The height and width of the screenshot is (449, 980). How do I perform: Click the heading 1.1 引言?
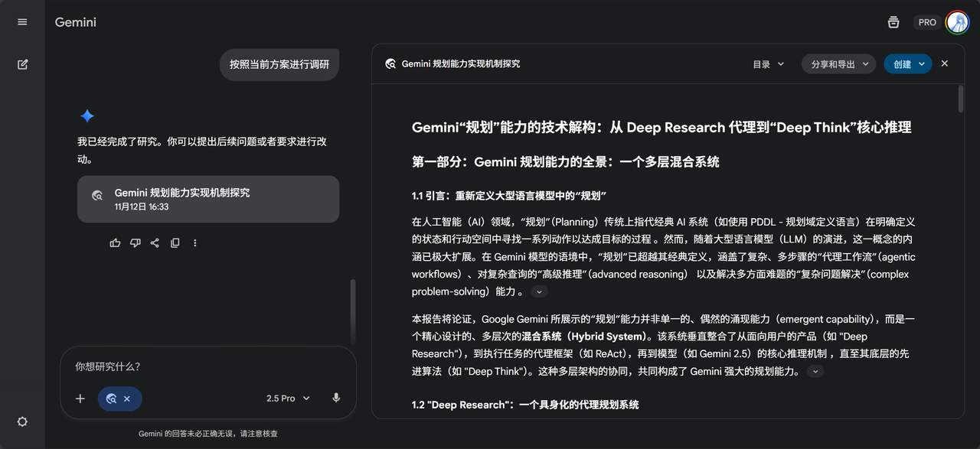tap(509, 196)
